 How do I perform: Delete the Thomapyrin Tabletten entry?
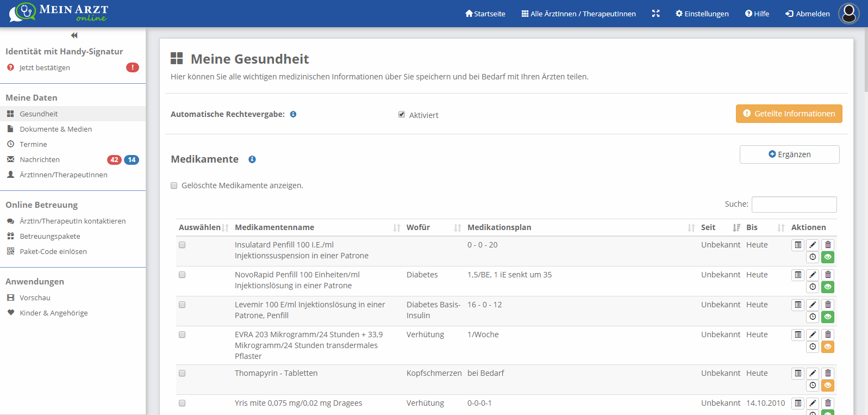pyautogui.click(x=828, y=373)
